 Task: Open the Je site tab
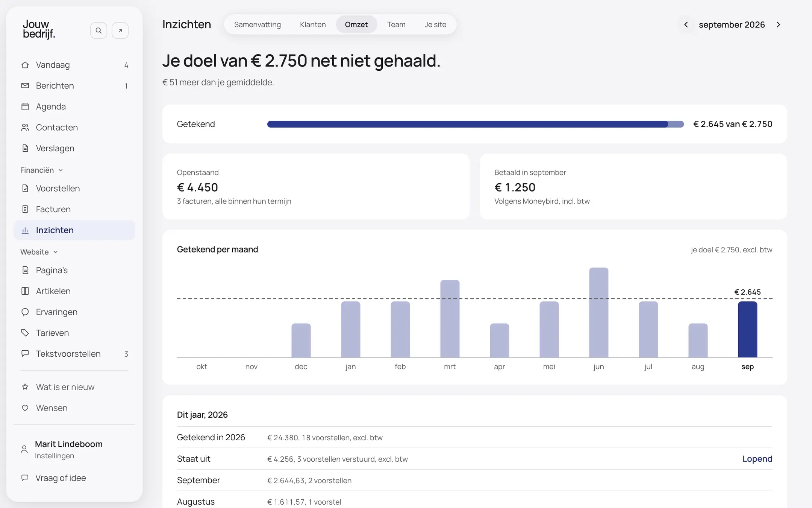pos(435,24)
